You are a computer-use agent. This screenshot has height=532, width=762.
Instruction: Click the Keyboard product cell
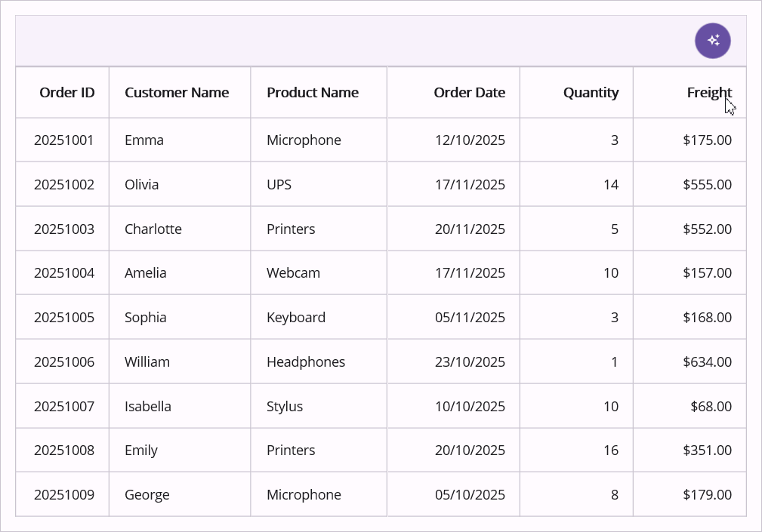coord(296,318)
